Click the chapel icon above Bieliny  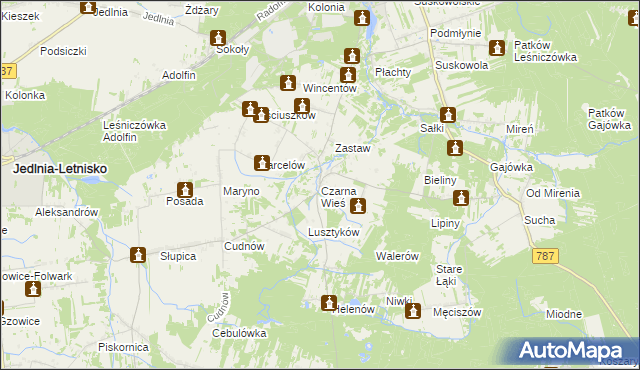pyautogui.click(x=455, y=148)
